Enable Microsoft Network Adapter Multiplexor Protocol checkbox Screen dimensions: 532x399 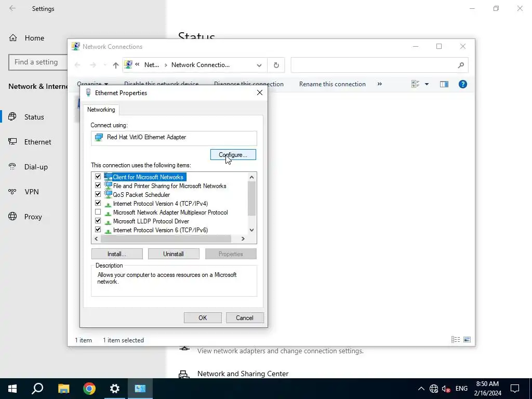click(x=98, y=212)
